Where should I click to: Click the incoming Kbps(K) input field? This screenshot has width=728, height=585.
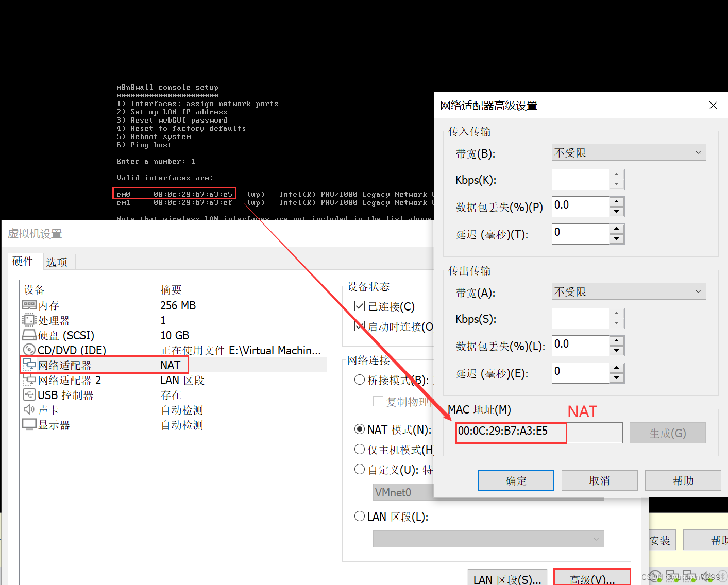(581, 179)
